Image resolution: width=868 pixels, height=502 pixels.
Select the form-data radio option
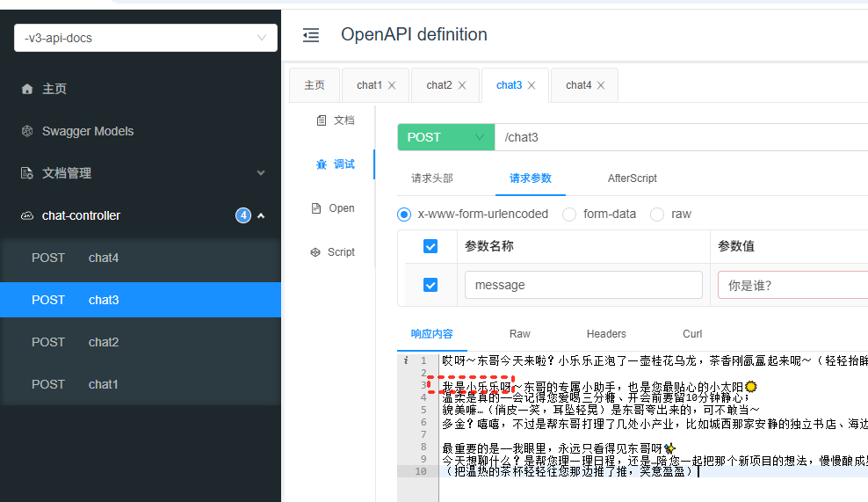569,214
